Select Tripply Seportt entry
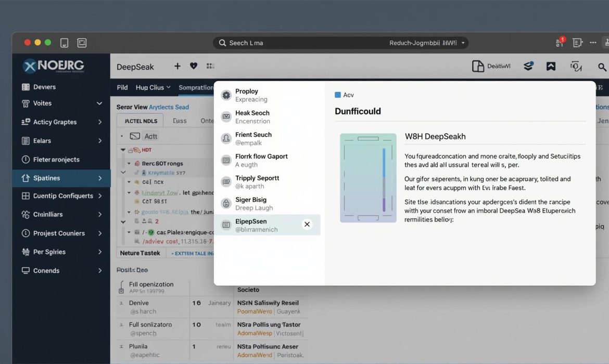This screenshot has width=609, height=364. pos(267,182)
